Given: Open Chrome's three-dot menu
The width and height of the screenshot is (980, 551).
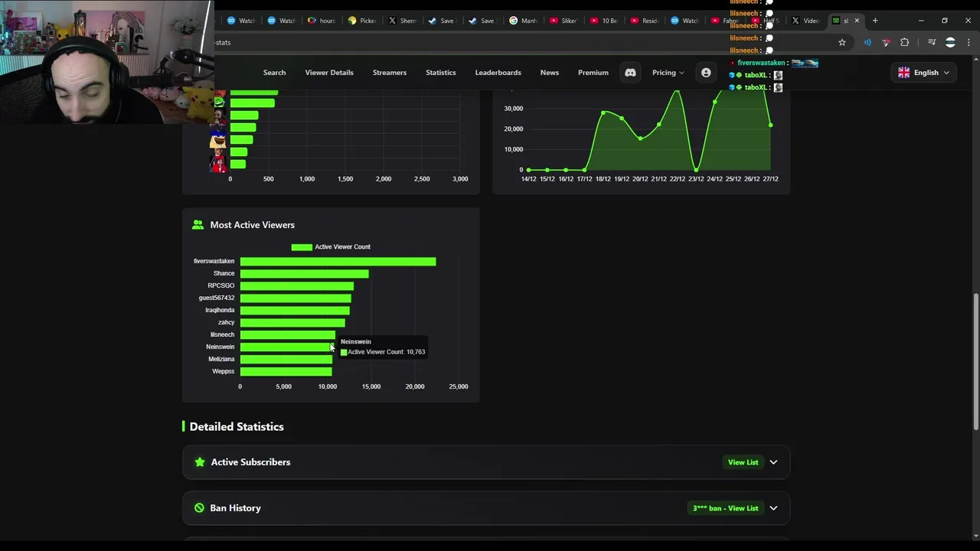Looking at the screenshot, I should [x=969, y=42].
